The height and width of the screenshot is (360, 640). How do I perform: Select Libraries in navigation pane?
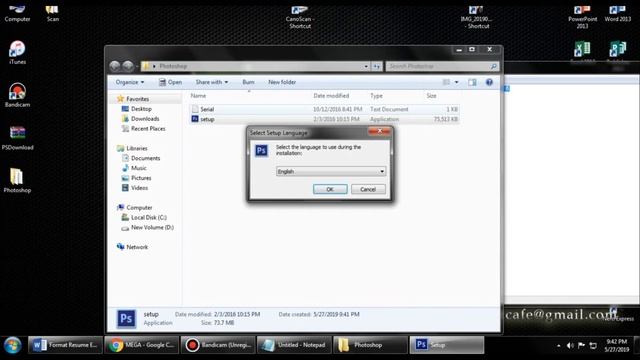pos(136,149)
